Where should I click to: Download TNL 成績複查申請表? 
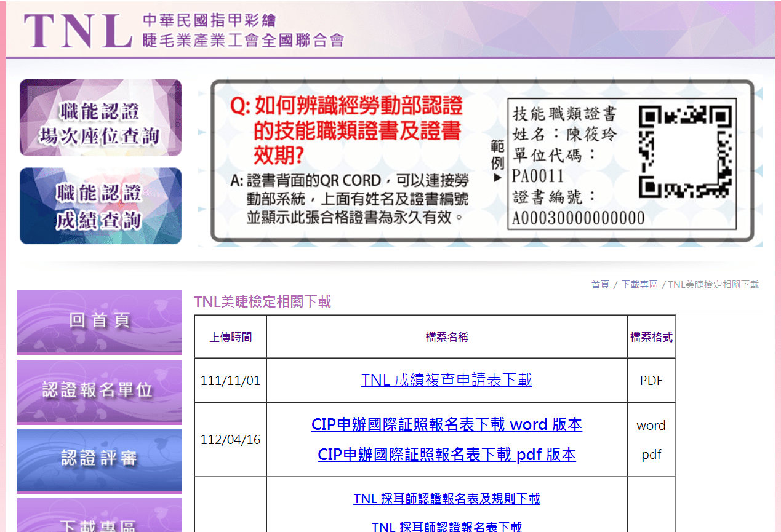pos(447,380)
